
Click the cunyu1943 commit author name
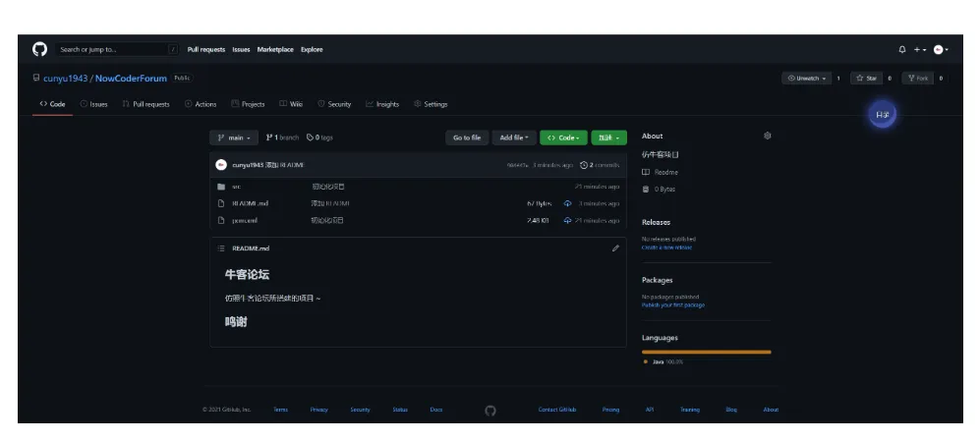(248, 165)
